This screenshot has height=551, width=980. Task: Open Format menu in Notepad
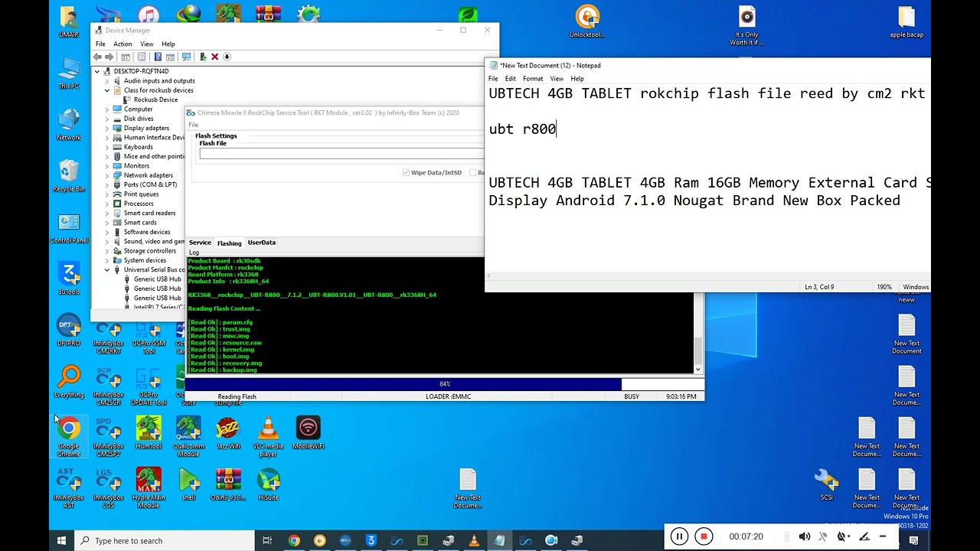pos(533,79)
